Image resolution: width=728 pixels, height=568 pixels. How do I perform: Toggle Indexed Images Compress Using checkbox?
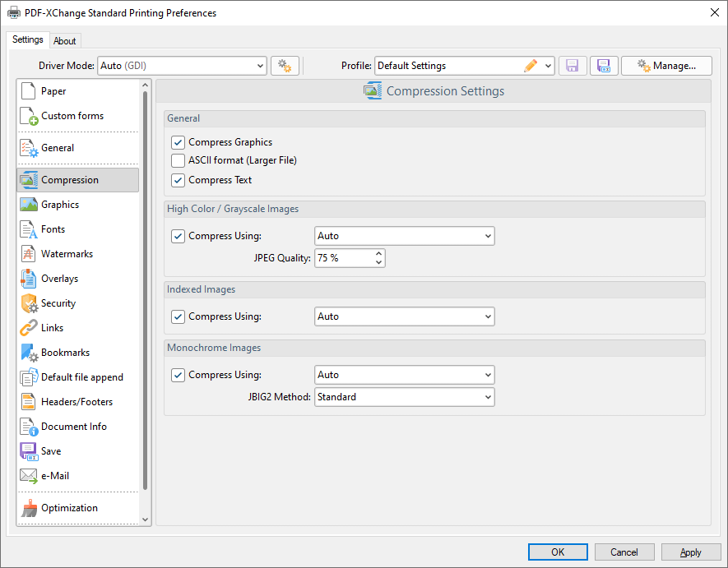[x=178, y=316]
